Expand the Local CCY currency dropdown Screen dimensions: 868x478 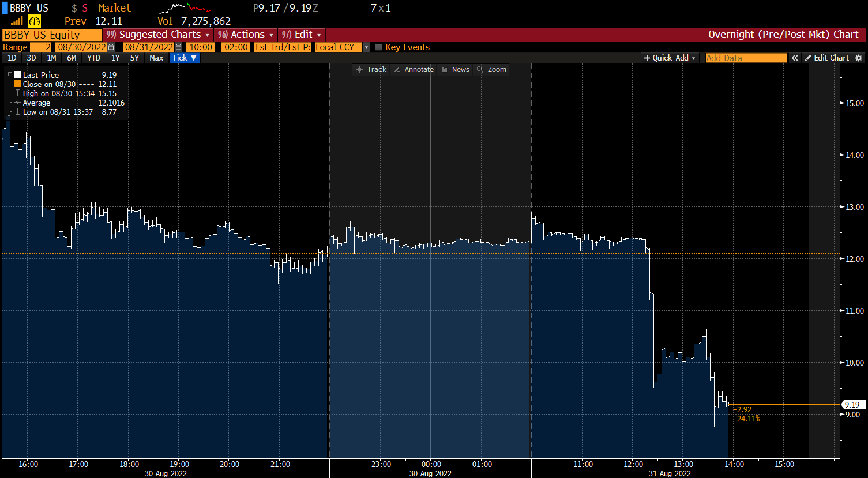tap(366, 47)
